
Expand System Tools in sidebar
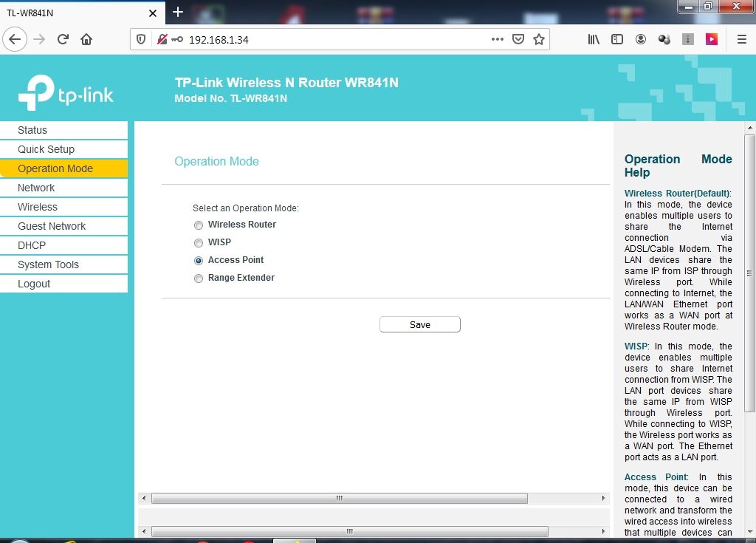pos(63,264)
